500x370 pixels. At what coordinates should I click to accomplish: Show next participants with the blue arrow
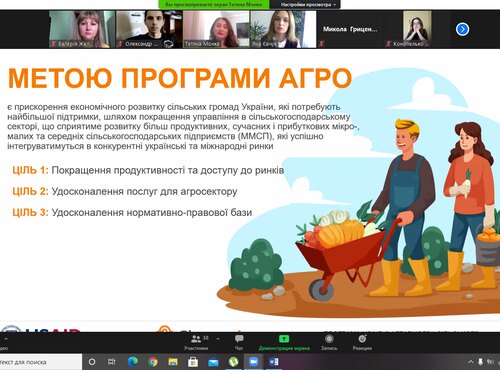(x=462, y=29)
